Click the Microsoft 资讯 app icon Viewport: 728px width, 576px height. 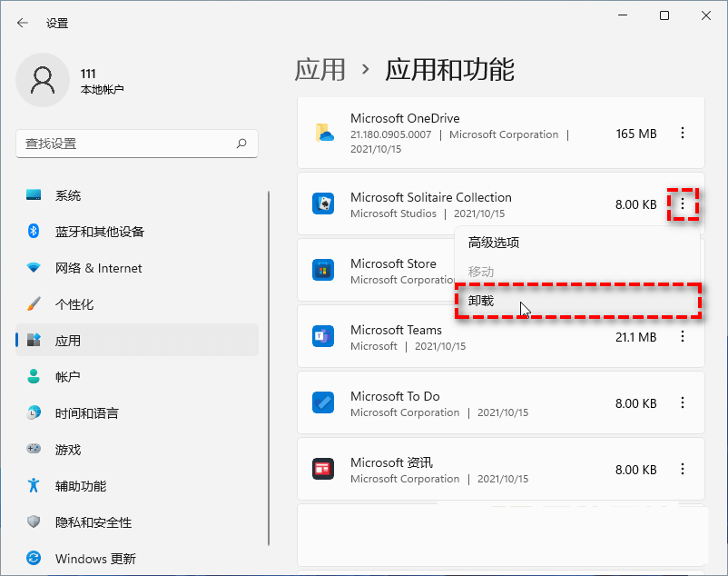pyautogui.click(x=323, y=470)
